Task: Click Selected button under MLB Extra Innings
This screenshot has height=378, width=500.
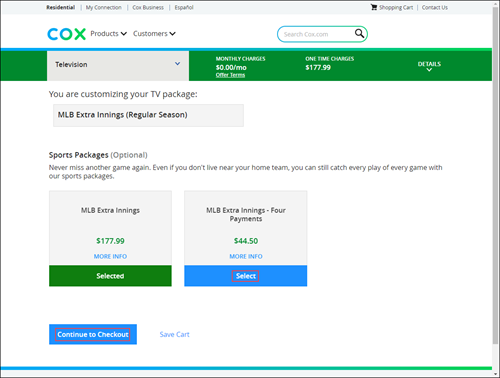Action: (110, 276)
